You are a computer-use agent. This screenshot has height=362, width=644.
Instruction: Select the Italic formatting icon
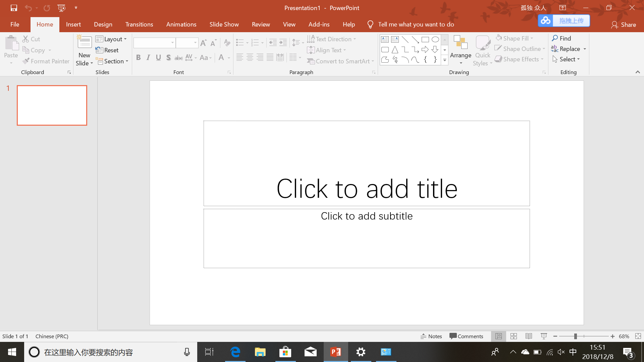(148, 57)
